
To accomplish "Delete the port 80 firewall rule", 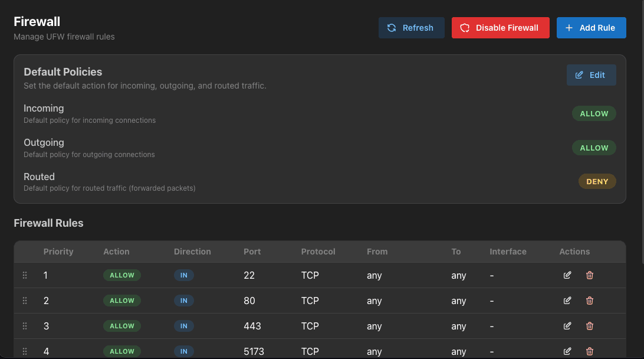I will [x=589, y=301].
